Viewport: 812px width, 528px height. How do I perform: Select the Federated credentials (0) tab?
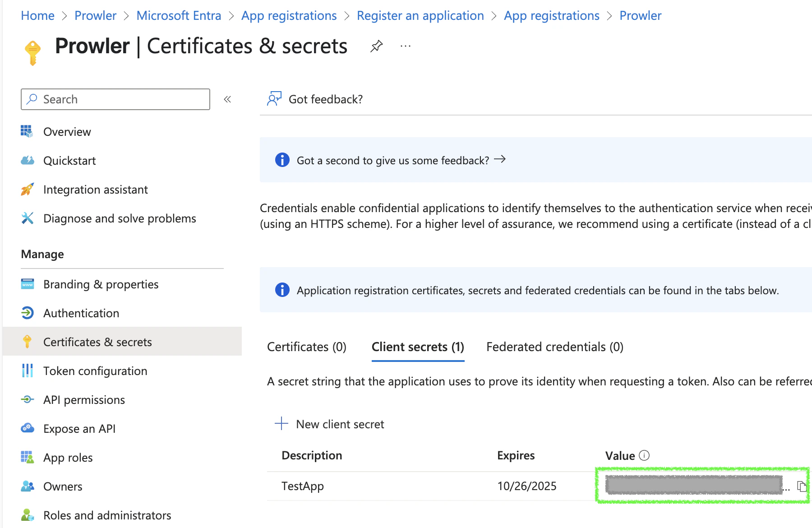point(555,347)
